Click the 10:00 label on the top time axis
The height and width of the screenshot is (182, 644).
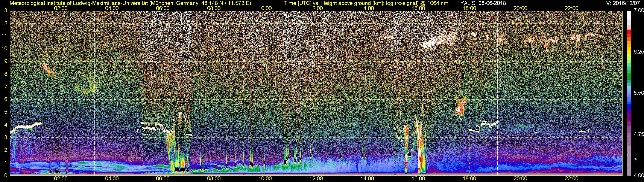(x=265, y=8)
